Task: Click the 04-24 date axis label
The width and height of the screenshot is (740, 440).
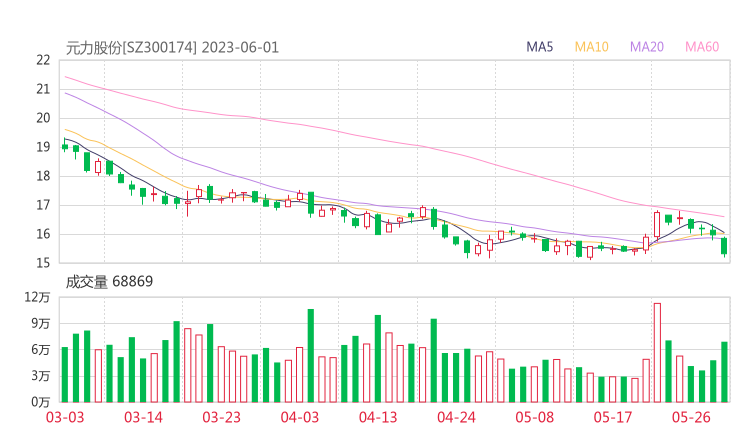Action: [456, 417]
